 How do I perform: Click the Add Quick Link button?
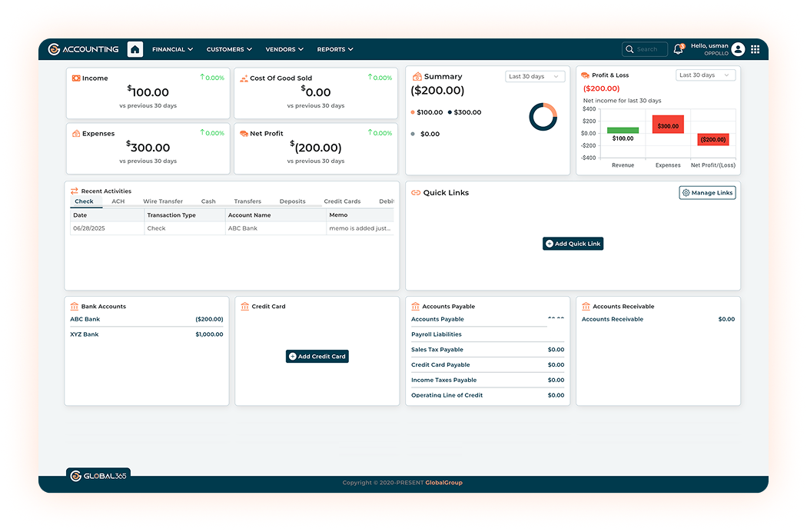pos(573,244)
